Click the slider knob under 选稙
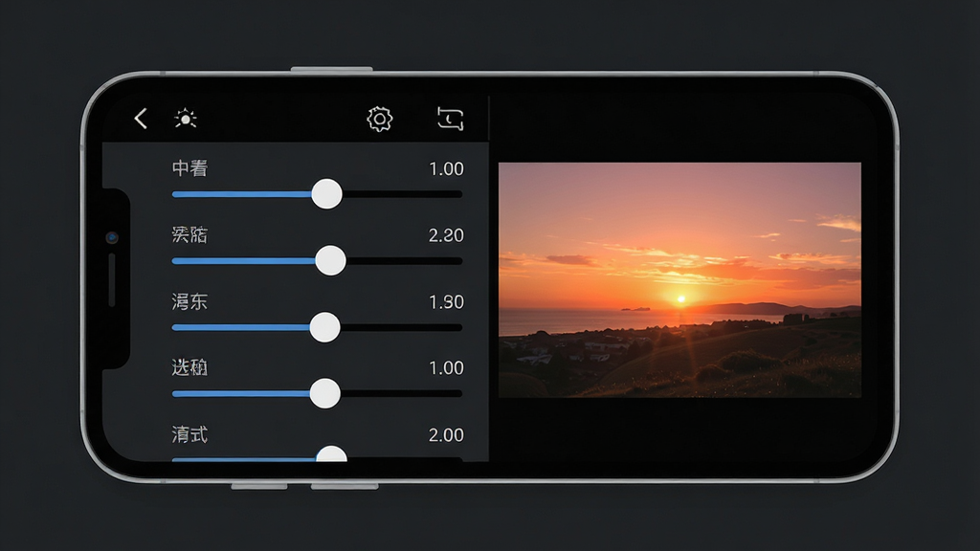 [325, 393]
